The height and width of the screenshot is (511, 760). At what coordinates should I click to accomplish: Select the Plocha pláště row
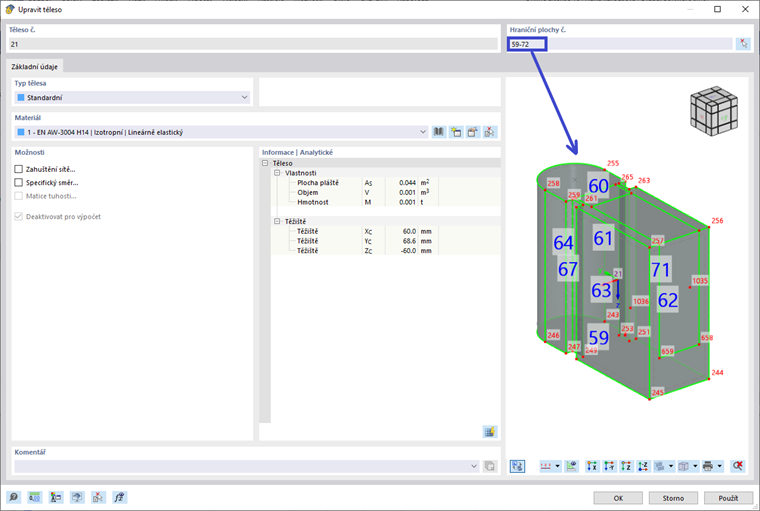point(386,183)
